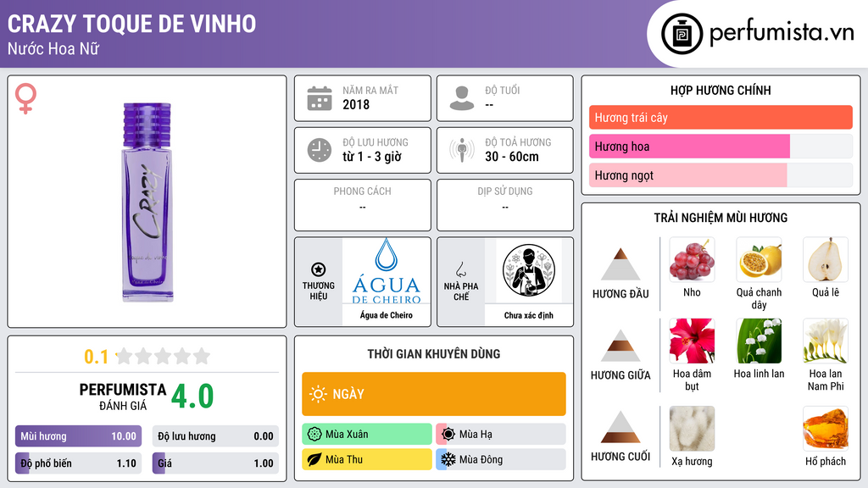Click the five-star rating row
The width and height of the screenshot is (868, 488).
click(x=163, y=356)
